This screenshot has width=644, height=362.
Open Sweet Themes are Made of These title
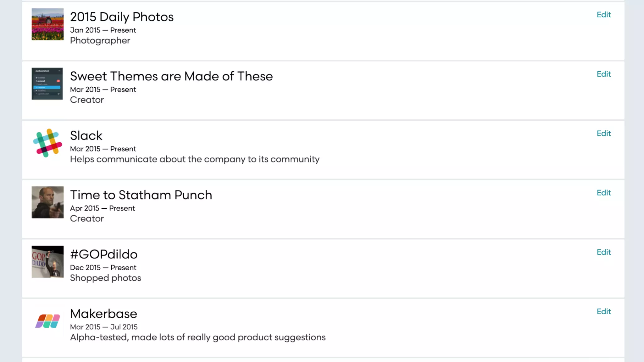pos(171,76)
